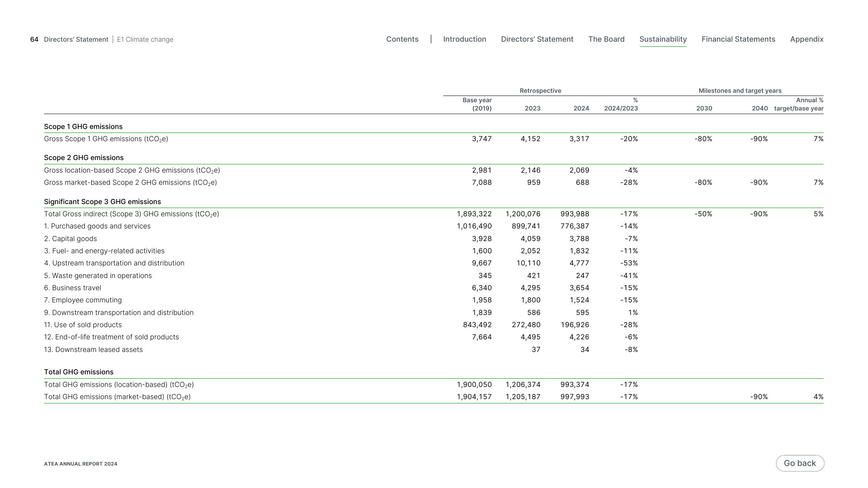868x488 pixels.
Task: Select The Board tab
Action: tap(606, 39)
